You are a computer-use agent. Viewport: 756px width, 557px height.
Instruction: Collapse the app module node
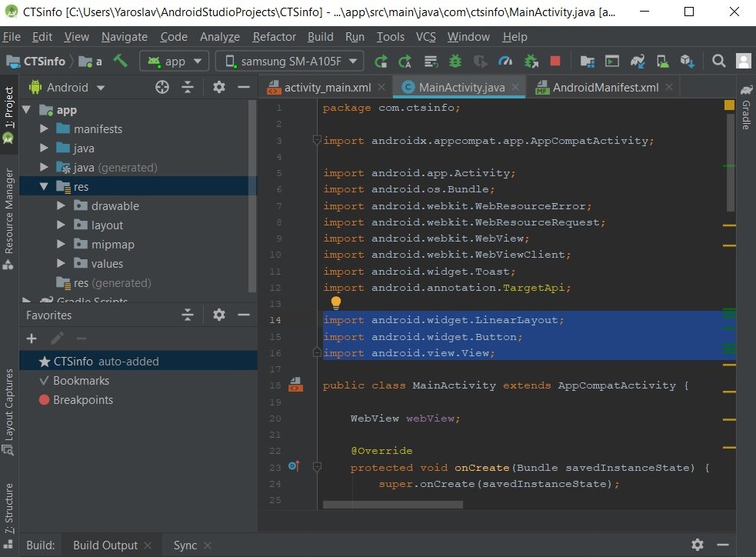[x=27, y=110]
